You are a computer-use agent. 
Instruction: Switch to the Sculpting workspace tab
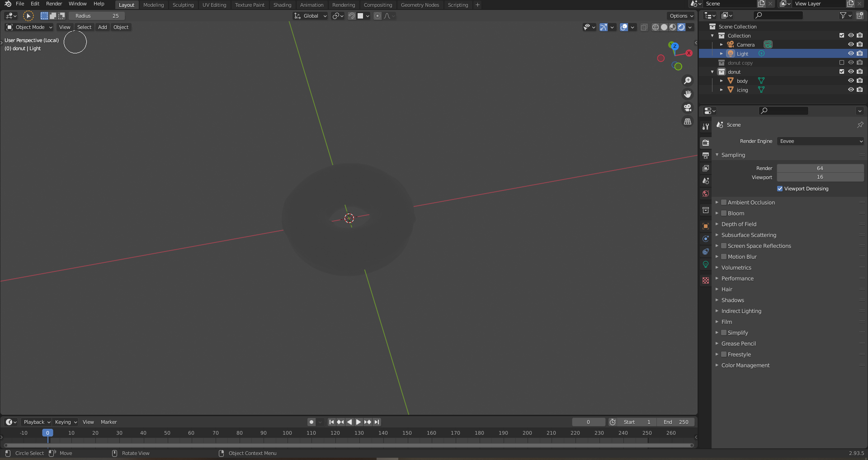(x=183, y=5)
